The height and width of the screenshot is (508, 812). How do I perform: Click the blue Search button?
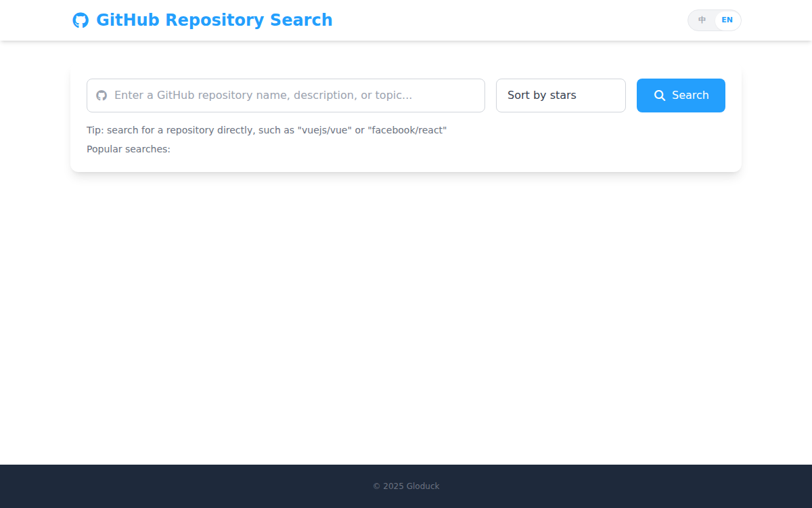[681, 96]
